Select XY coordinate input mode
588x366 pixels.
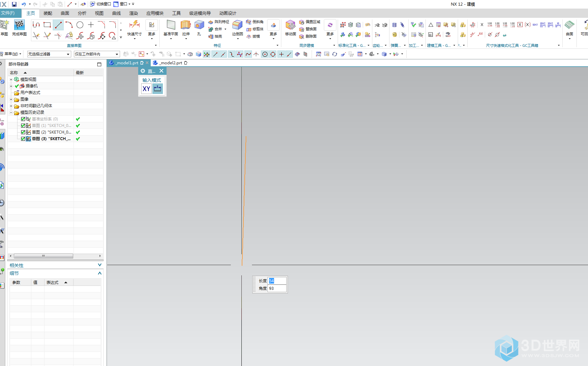click(146, 89)
